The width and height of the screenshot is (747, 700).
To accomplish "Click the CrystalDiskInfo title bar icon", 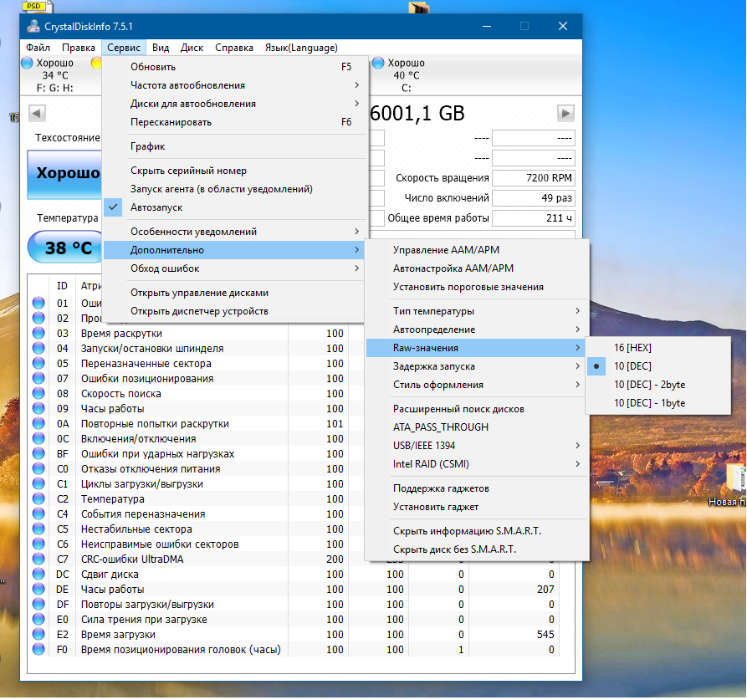I will coord(33,26).
